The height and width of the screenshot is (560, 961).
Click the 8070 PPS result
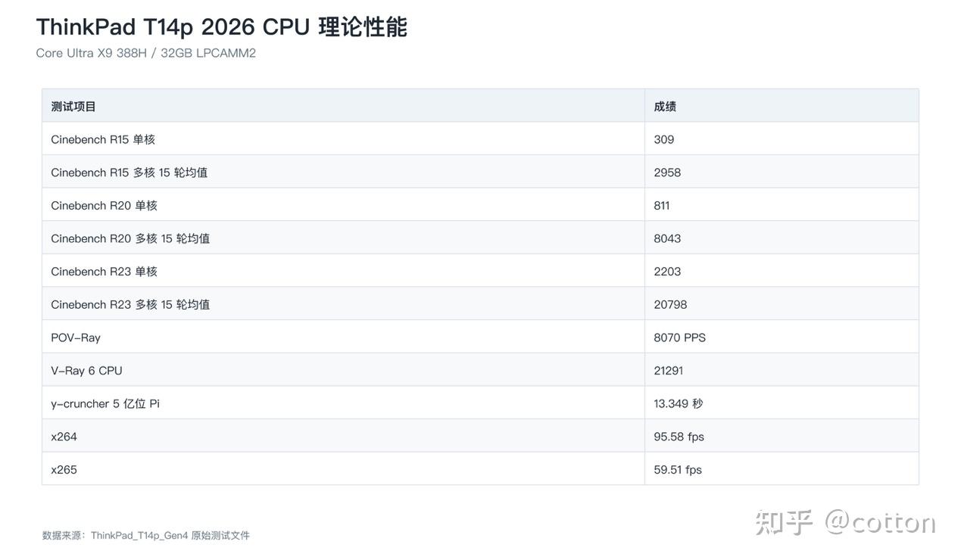pos(679,338)
